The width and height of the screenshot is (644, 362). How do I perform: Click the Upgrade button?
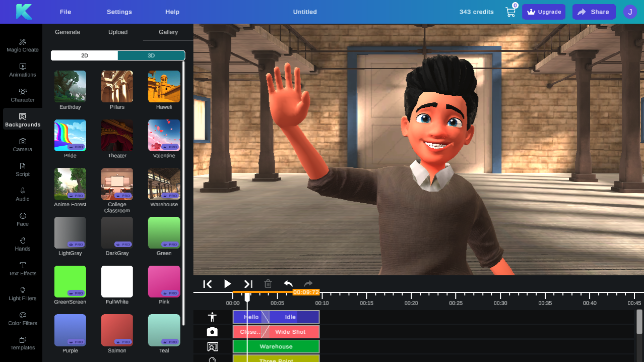(x=543, y=12)
